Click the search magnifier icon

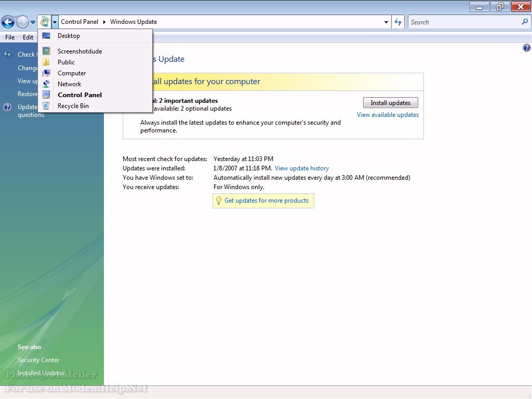pyautogui.click(x=525, y=22)
